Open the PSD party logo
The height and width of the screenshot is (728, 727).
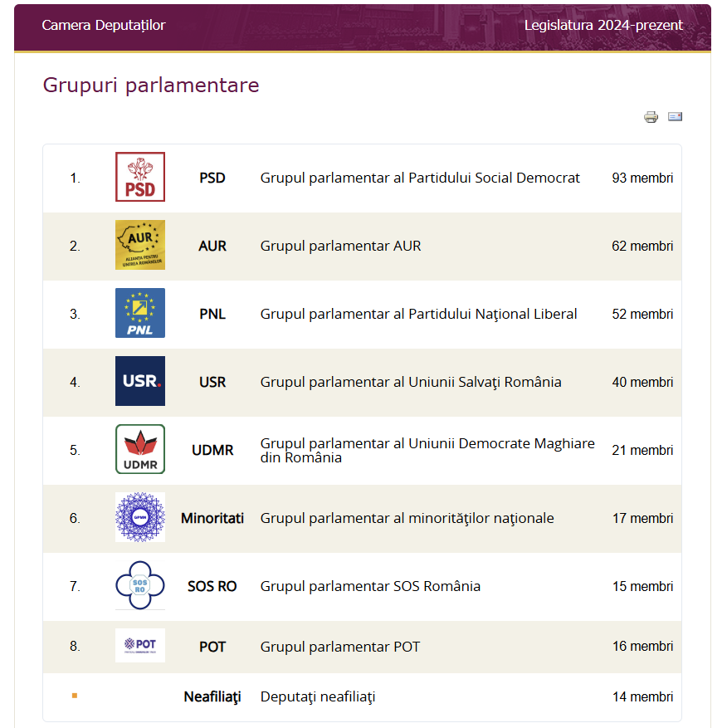pos(140,177)
